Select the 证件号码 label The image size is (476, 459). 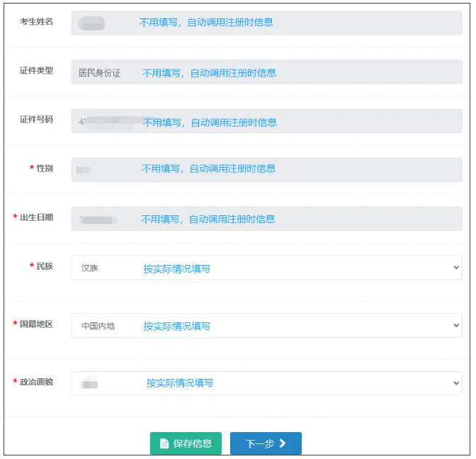coord(36,120)
